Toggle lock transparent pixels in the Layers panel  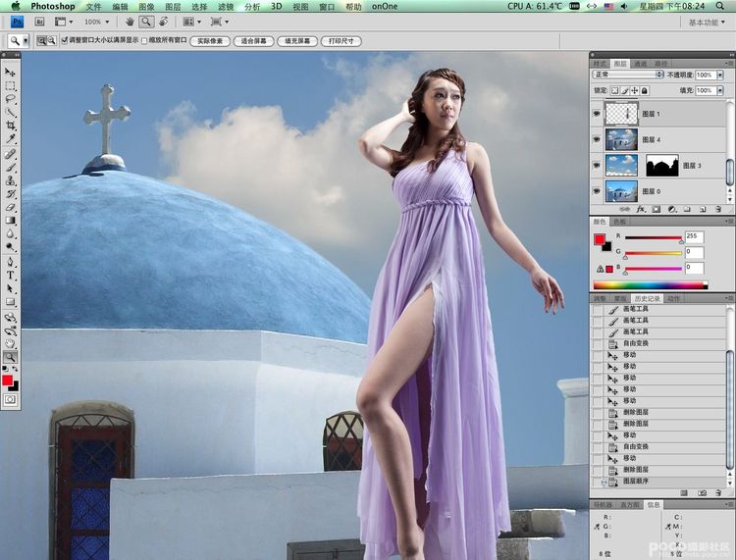pyautogui.click(x=614, y=90)
